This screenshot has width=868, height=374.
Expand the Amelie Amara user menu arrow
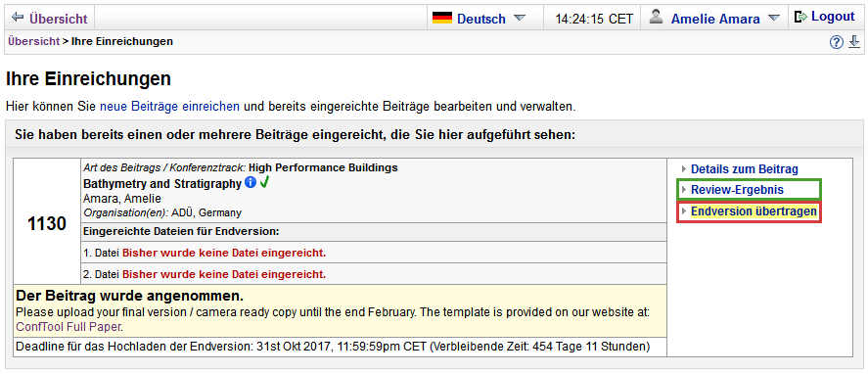coord(774,18)
